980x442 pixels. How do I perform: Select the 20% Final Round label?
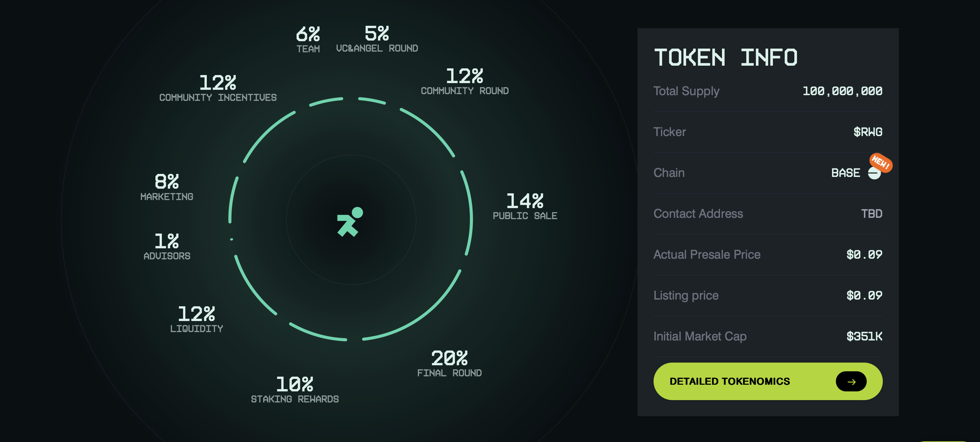click(x=449, y=363)
